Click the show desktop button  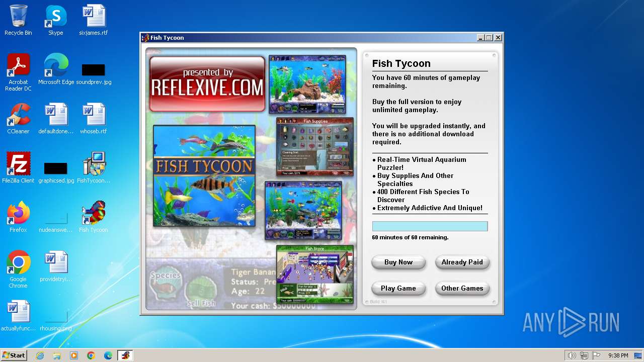pos(638,355)
